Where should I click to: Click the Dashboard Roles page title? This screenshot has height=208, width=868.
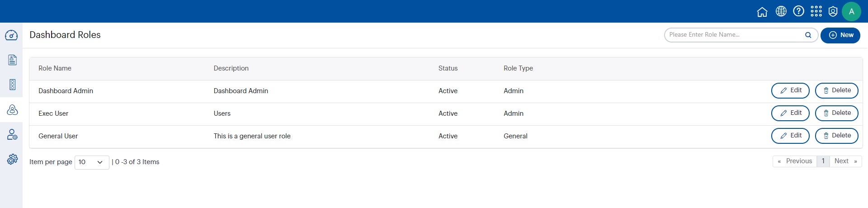65,35
